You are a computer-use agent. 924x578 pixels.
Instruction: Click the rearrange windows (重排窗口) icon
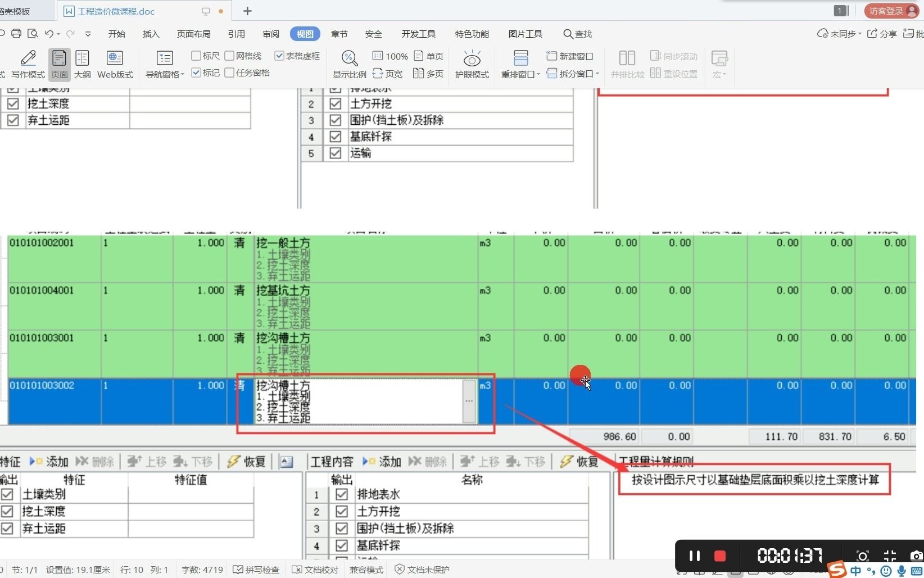(x=520, y=58)
